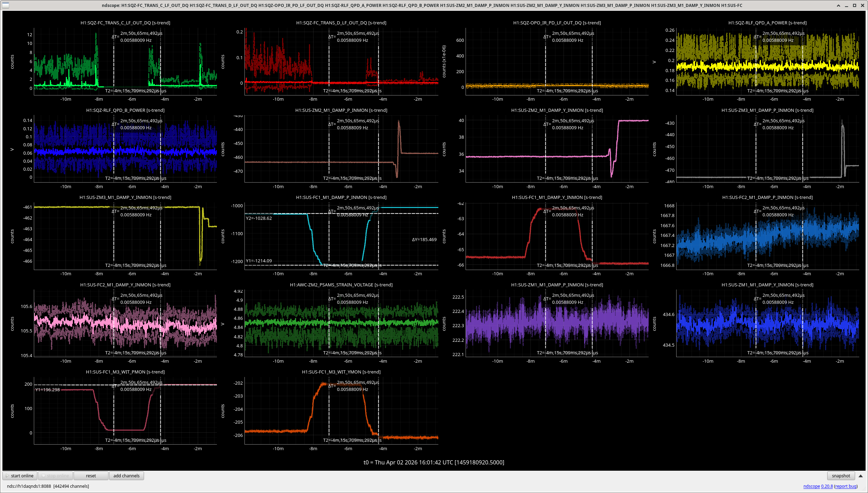Expand the control panel triangle beside snapshot

click(860, 476)
